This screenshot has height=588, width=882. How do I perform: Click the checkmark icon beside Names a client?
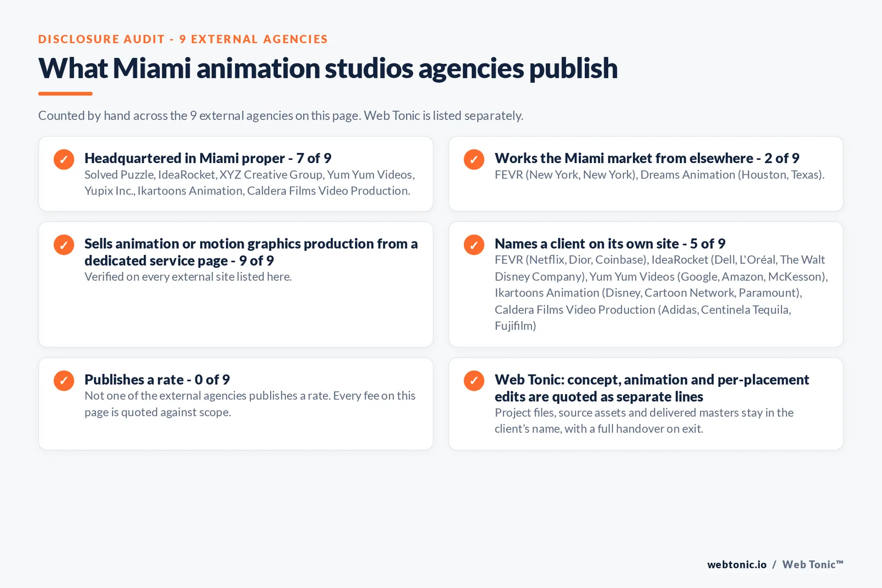tap(474, 245)
